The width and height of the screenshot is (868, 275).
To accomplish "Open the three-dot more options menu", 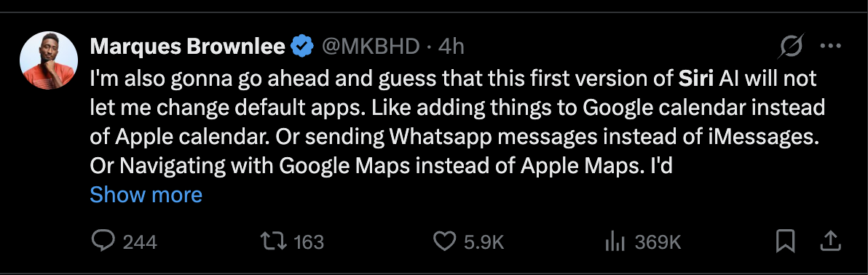I will [830, 47].
